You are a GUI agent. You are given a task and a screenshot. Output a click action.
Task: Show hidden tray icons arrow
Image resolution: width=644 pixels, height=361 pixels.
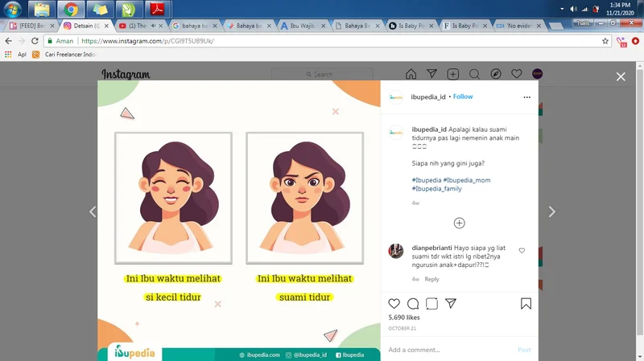(x=562, y=9)
